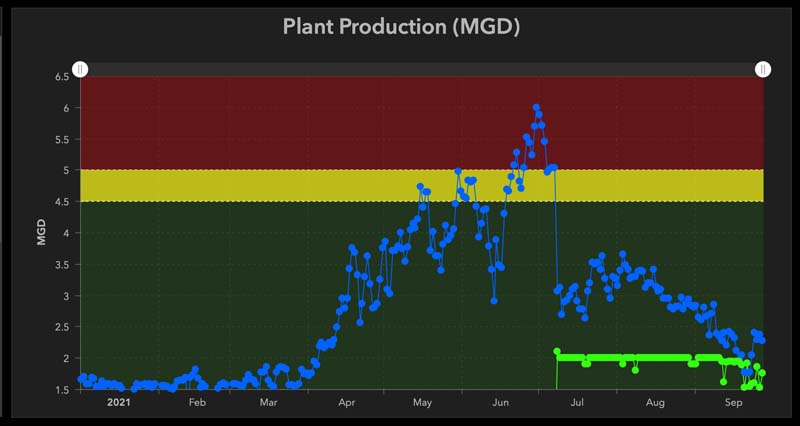Click the Sep label on the time axis
The height and width of the screenshot is (426, 800).
pos(733,402)
